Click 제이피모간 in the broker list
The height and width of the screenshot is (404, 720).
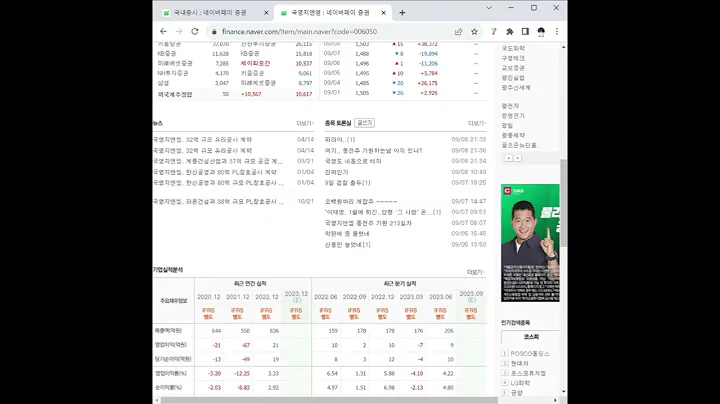pyautogui.click(x=255, y=63)
